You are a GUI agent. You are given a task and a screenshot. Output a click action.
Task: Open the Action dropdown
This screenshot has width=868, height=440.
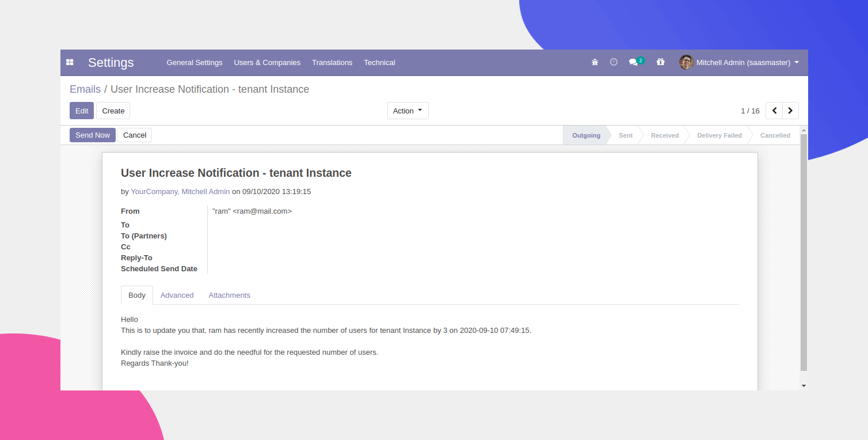[408, 111]
